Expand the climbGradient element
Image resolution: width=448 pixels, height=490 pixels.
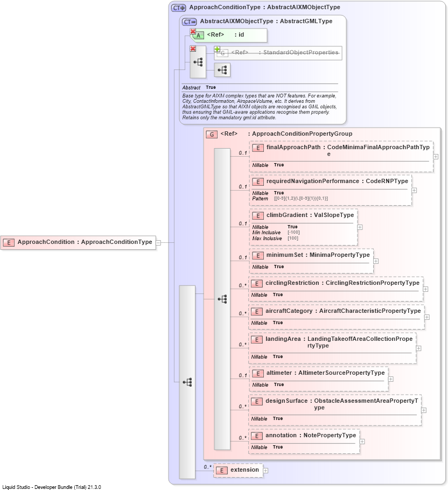(x=360, y=227)
